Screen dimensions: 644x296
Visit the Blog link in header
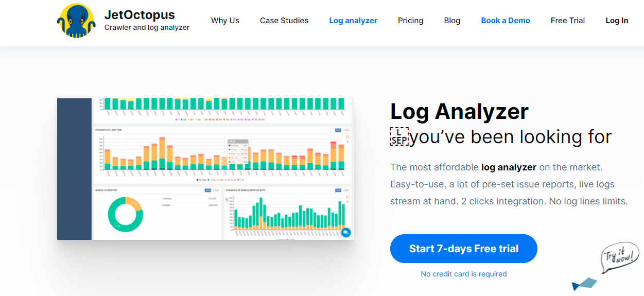(452, 21)
